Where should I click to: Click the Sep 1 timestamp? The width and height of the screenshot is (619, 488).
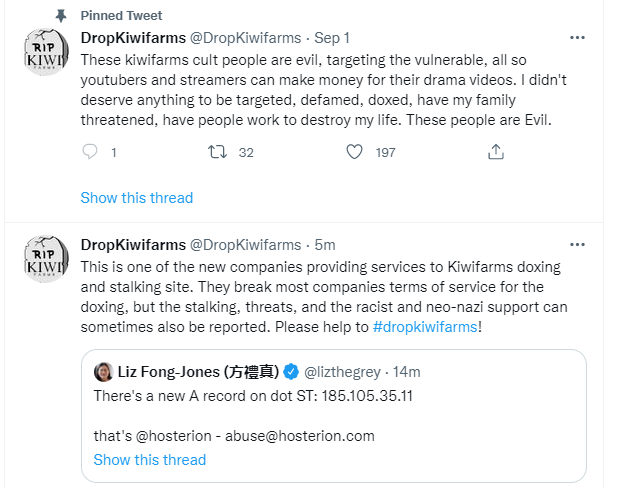(333, 38)
